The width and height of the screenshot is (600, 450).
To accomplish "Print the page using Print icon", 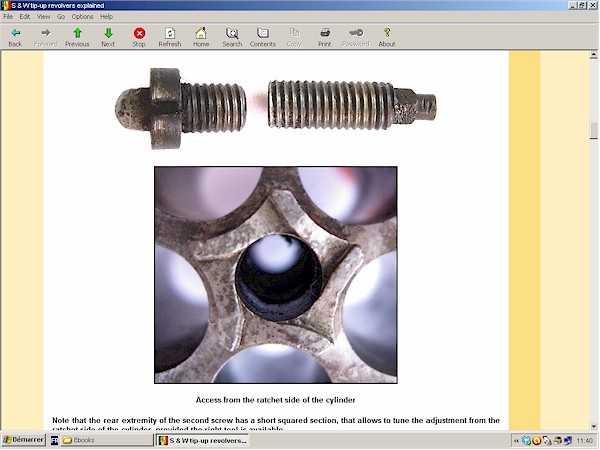I will 325,33.
